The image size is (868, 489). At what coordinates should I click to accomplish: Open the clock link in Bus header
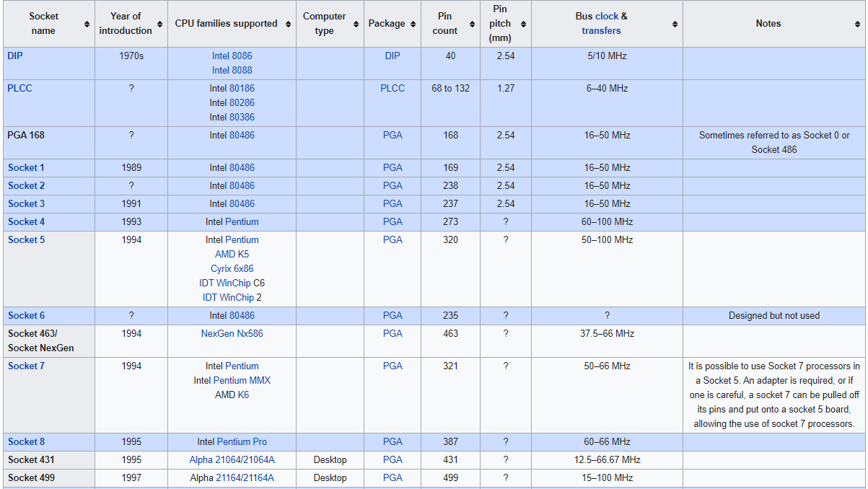[x=607, y=16]
